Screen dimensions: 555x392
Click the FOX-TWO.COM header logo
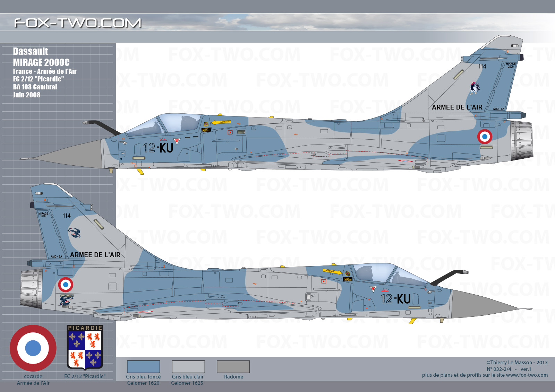[x=78, y=23]
